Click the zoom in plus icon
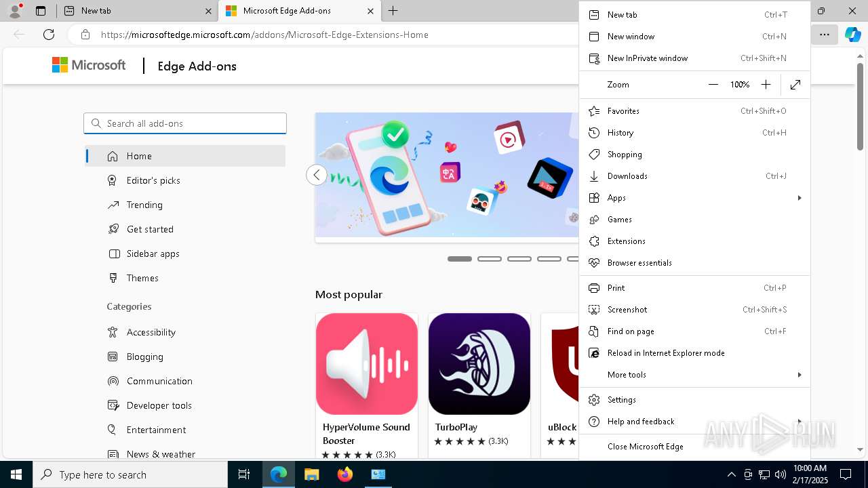Viewport: 868px width, 488px height. 766,85
